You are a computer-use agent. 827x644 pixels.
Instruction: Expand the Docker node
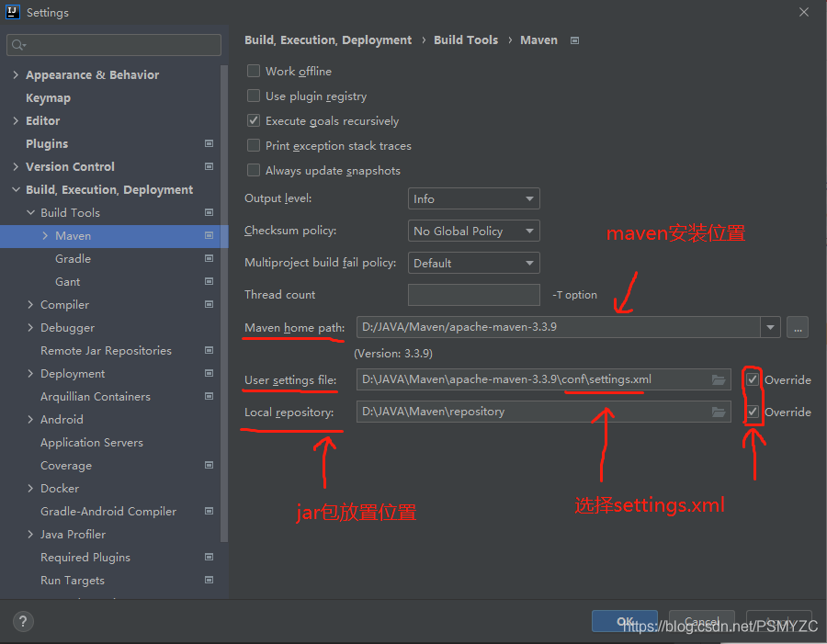(x=30, y=489)
